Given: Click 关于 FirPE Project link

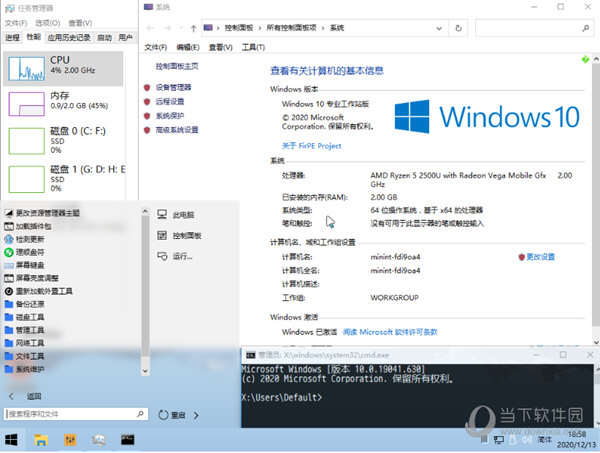Looking at the screenshot, I should click(x=311, y=146).
